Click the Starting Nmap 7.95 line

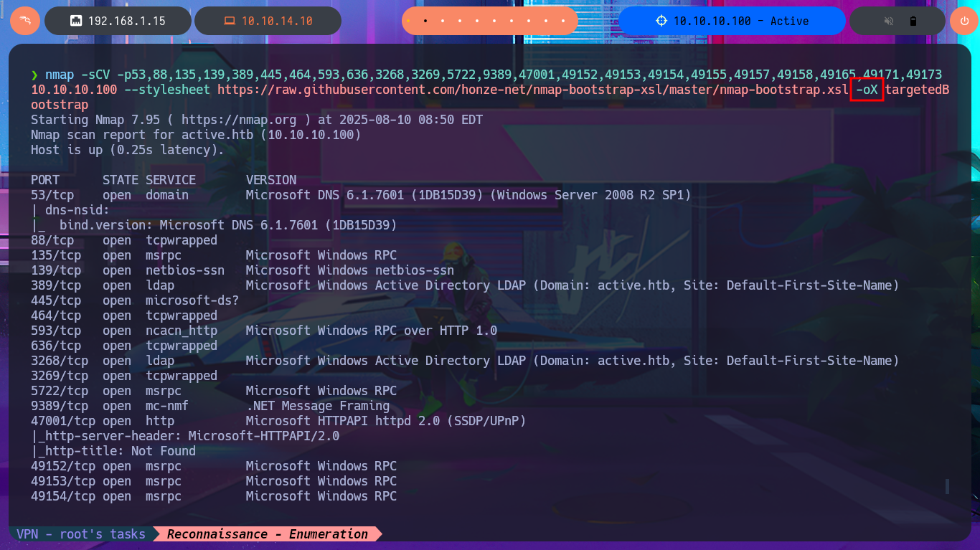click(257, 120)
